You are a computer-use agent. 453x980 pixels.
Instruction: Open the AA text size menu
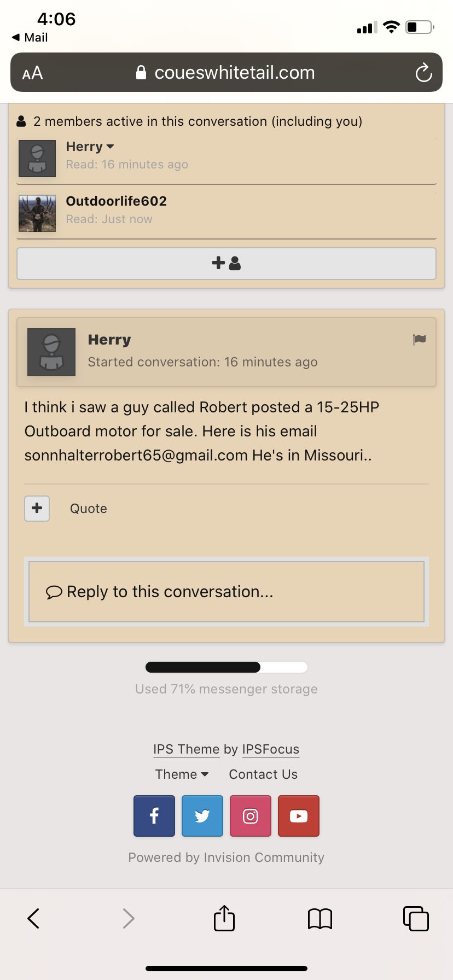(32, 73)
